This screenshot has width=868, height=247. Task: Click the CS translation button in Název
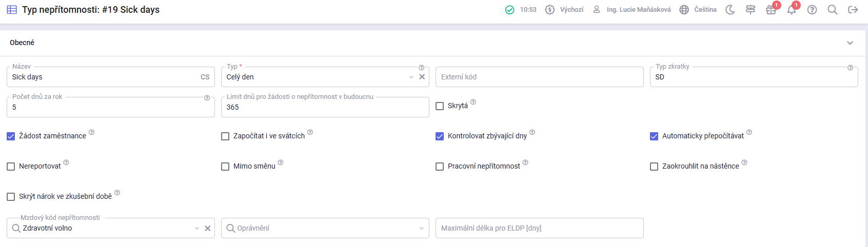[205, 77]
